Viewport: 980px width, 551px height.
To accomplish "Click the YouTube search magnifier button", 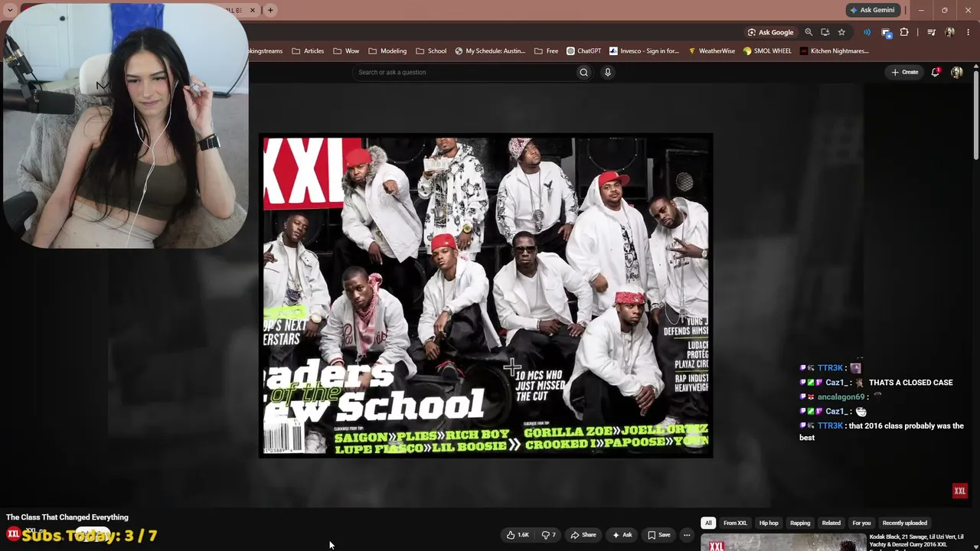I will [x=583, y=72].
